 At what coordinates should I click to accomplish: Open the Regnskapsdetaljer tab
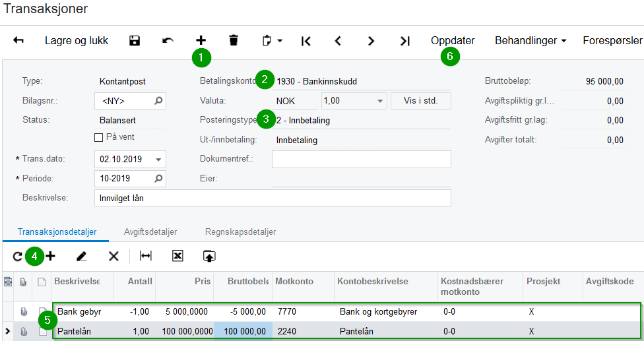click(x=240, y=232)
